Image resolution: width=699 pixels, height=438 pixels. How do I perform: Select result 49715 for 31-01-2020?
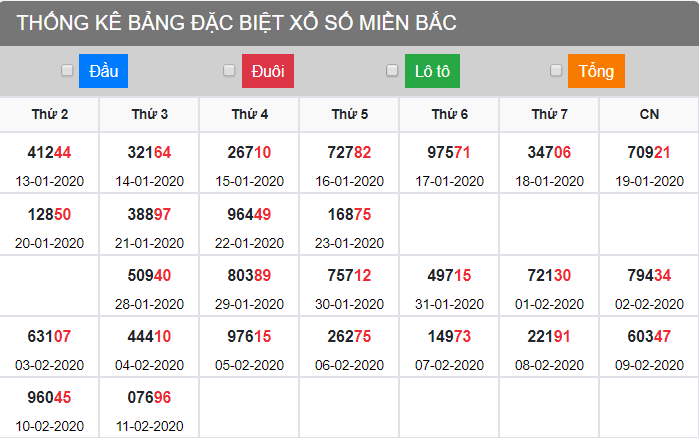pos(449,275)
